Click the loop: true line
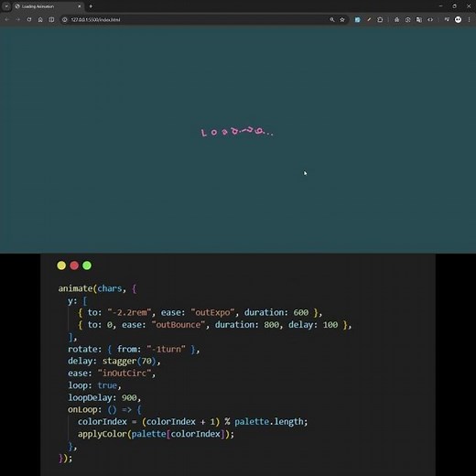The width and height of the screenshot is (476, 476). [94, 385]
